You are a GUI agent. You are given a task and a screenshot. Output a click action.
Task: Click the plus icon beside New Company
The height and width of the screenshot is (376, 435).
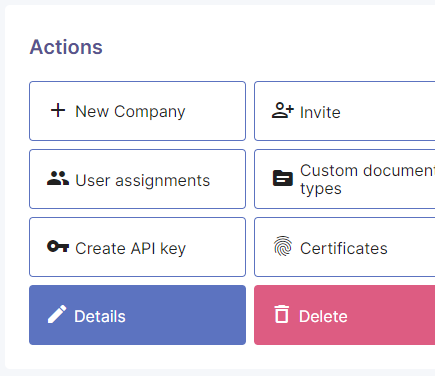58,110
